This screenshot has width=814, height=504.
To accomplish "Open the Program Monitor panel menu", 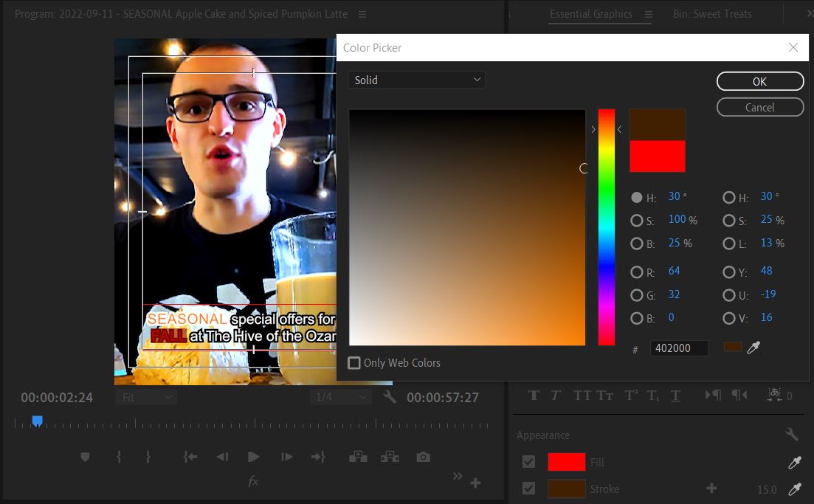I will 362,15.
